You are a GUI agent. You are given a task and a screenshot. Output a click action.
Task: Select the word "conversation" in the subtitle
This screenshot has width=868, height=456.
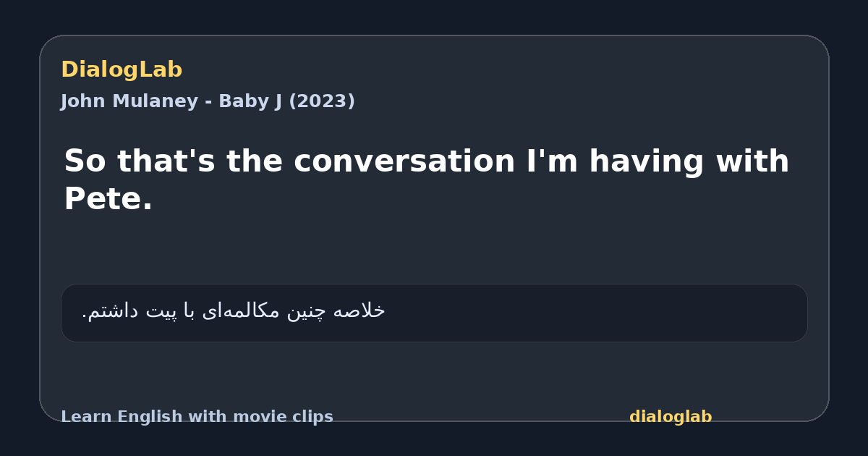(x=403, y=161)
